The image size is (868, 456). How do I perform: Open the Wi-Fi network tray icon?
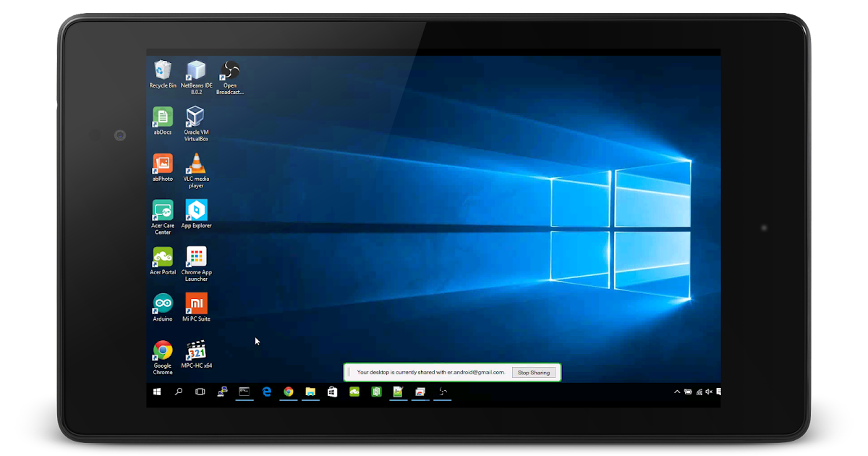(x=699, y=392)
